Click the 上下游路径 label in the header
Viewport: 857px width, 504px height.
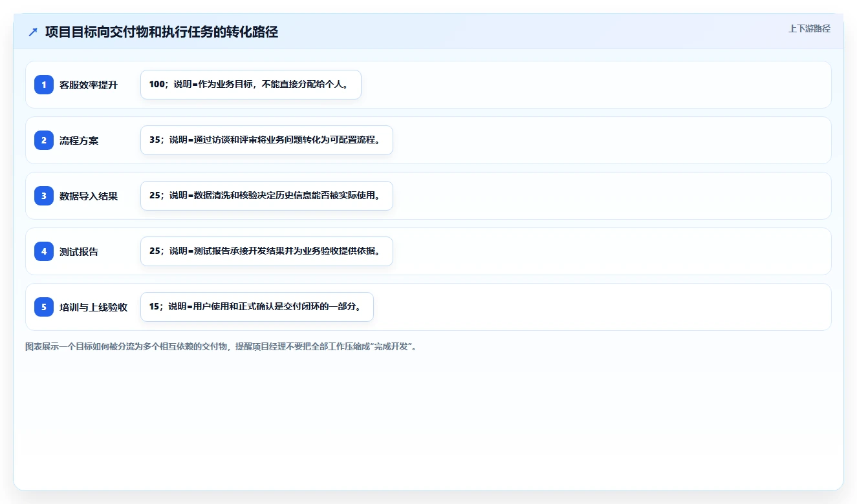(809, 28)
